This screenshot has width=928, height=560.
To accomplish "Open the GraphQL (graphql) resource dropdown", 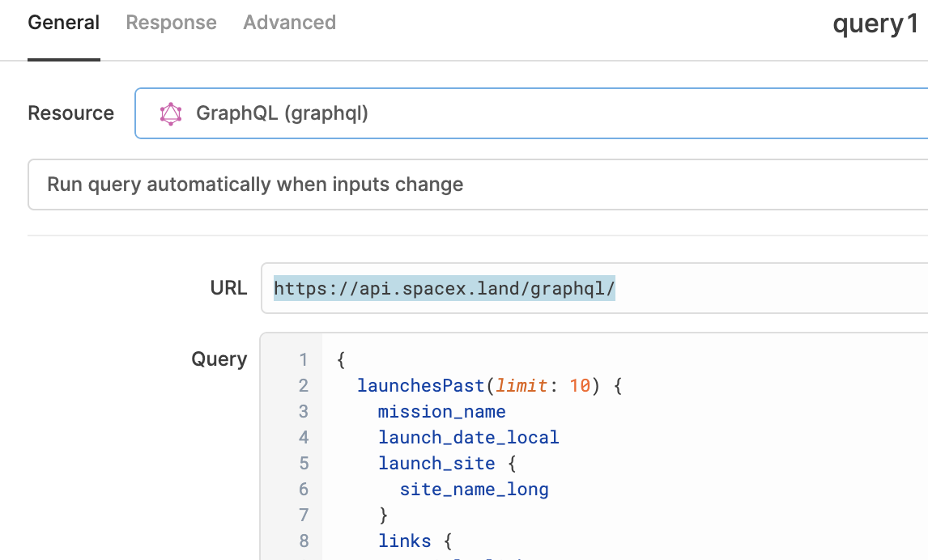I will (531, 113).
